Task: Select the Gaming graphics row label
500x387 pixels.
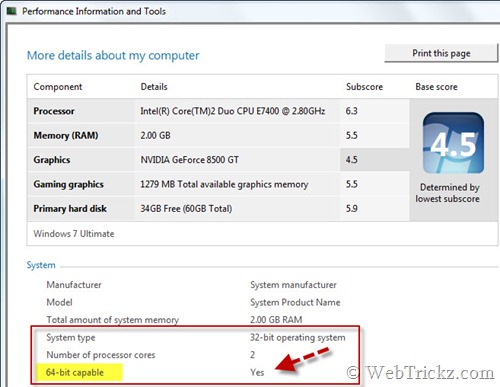Action: point(68,184)
